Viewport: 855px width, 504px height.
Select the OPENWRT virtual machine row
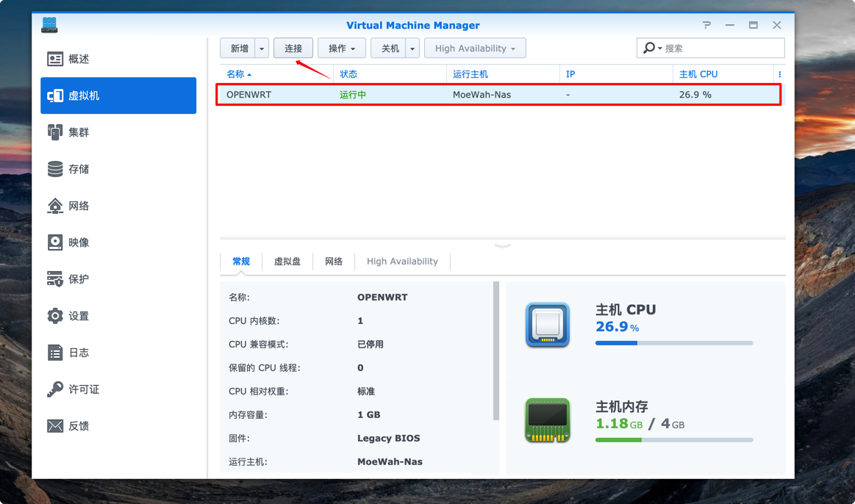pos(498,94)
